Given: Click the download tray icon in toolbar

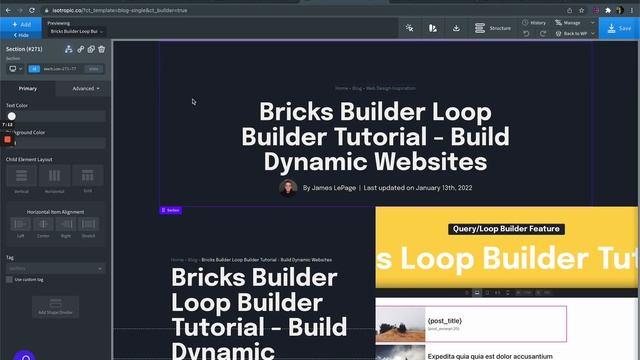Looking at the screenshot, I should [x=456, y=28].
